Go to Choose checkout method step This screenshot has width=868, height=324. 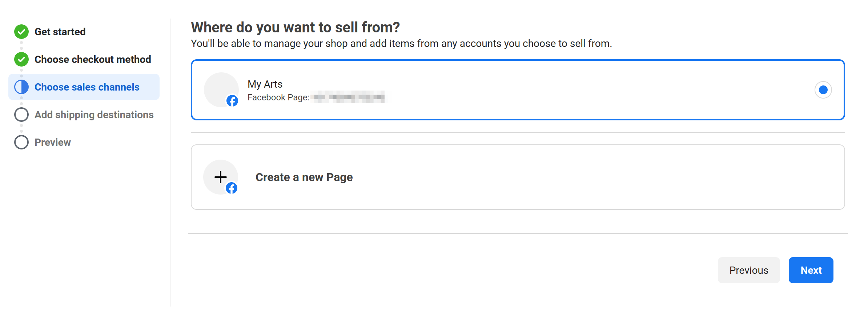93,60
